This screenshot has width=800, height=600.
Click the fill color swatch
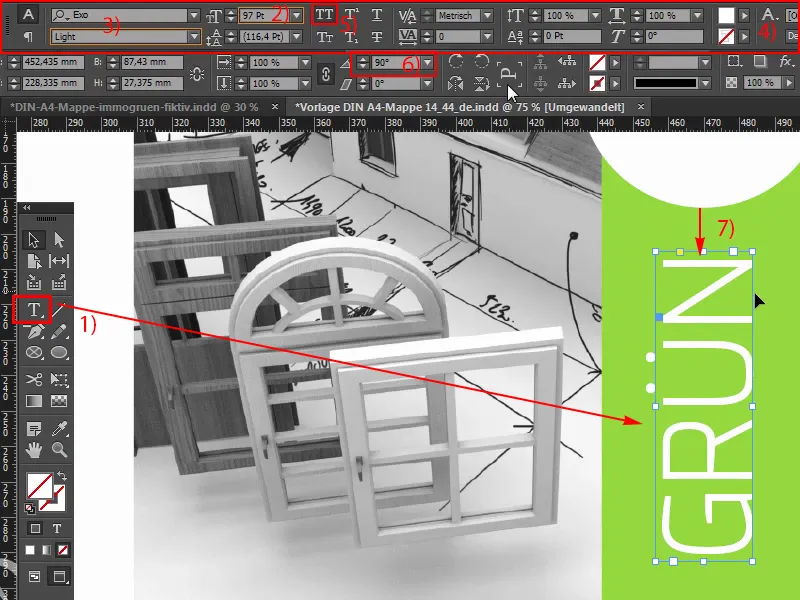pos(727,14)
